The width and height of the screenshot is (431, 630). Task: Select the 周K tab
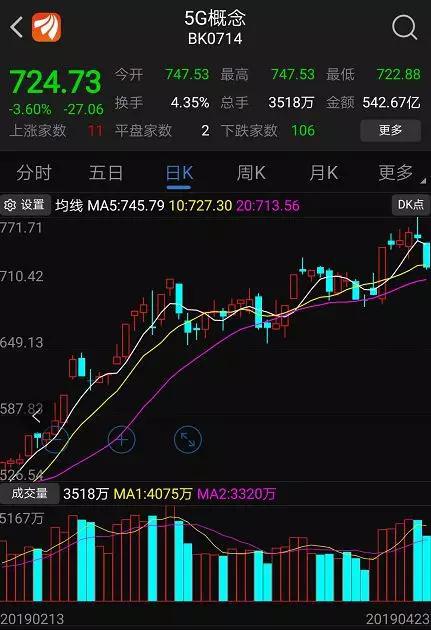[251, 173]
